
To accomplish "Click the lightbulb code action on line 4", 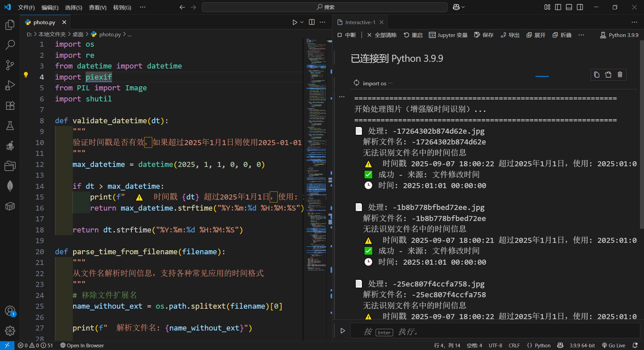I will click(x=26, y=75).
